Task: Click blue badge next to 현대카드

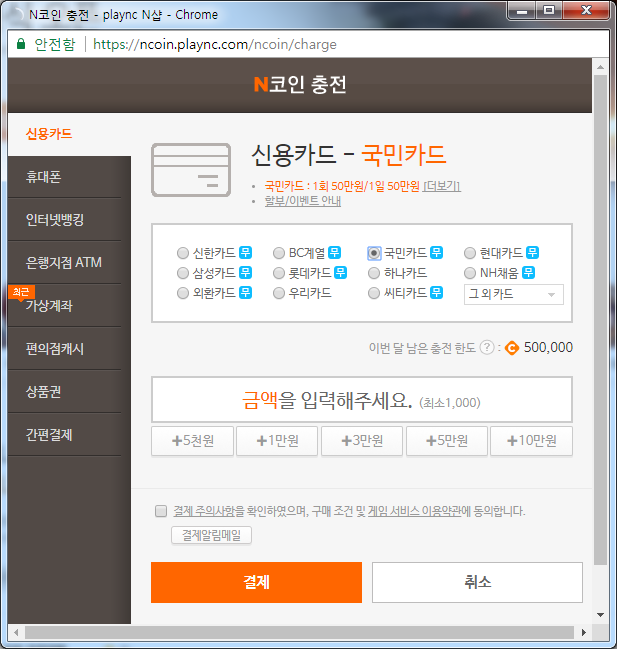Action: pyautogui.click(x=533, y=253)
